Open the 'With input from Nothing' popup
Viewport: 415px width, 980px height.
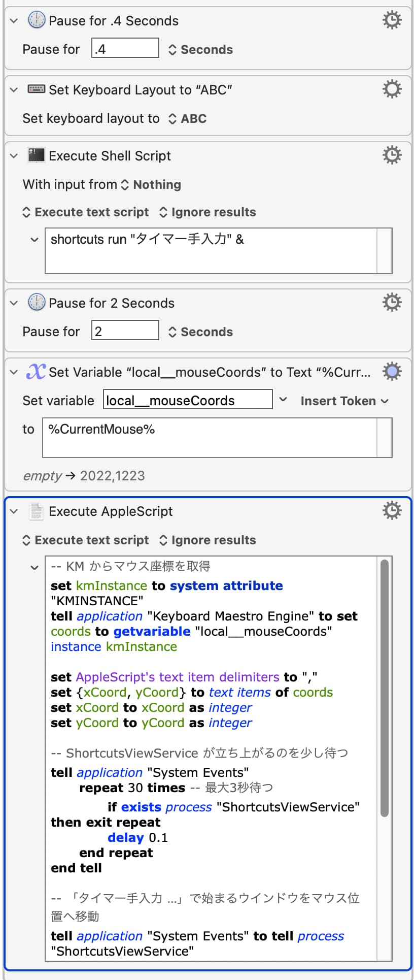(152, 185)
